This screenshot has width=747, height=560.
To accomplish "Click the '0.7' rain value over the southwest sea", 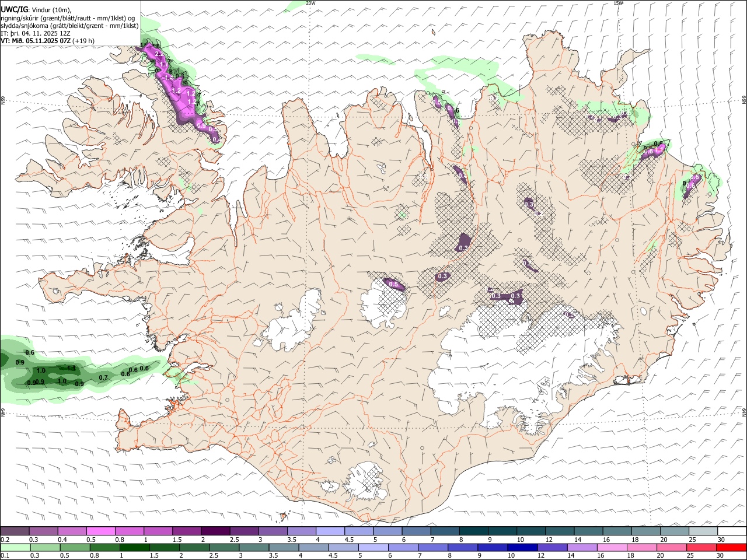I will coord(103,377).
